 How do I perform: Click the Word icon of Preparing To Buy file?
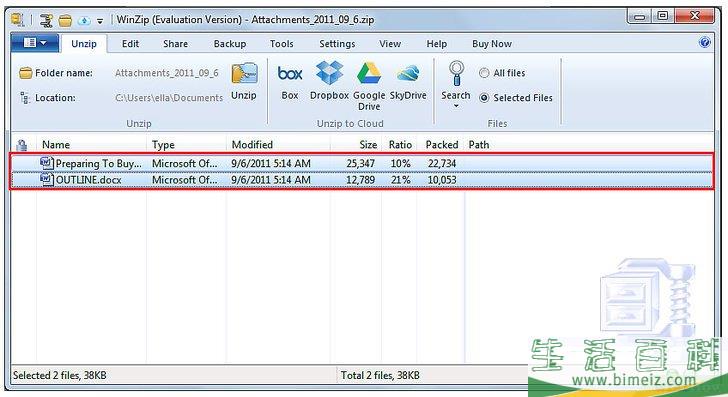coord(46,163)
